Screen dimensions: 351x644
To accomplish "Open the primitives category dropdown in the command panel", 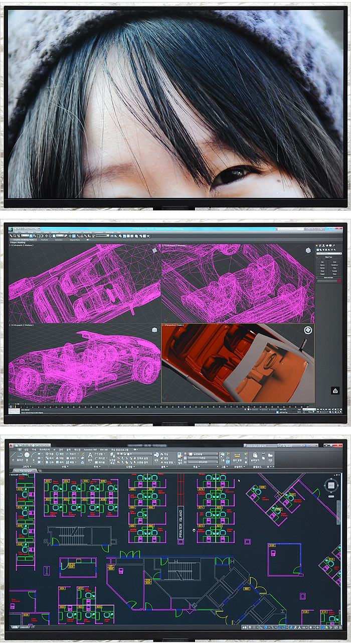I will [x=328, y=254].
